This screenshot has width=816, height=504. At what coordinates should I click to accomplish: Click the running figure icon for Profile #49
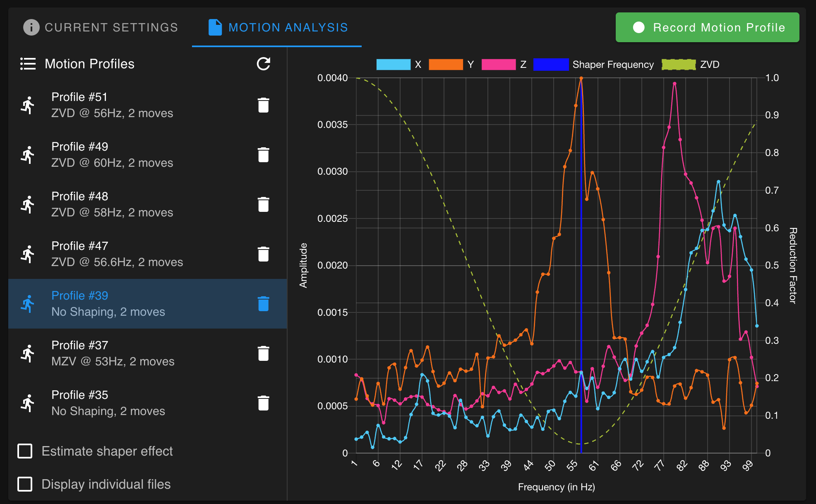pos(28,155)
